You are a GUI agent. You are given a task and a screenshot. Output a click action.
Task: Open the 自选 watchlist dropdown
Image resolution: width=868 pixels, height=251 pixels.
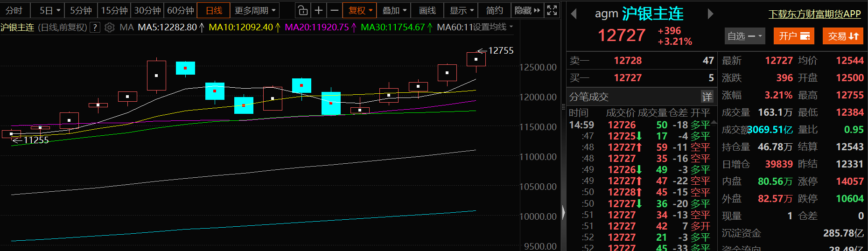pyautogui.click(x=744, y=36)
